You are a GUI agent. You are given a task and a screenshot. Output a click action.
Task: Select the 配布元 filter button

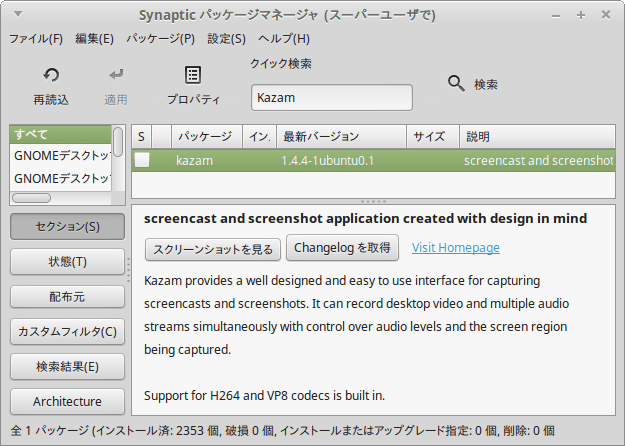tap(67, 297)
